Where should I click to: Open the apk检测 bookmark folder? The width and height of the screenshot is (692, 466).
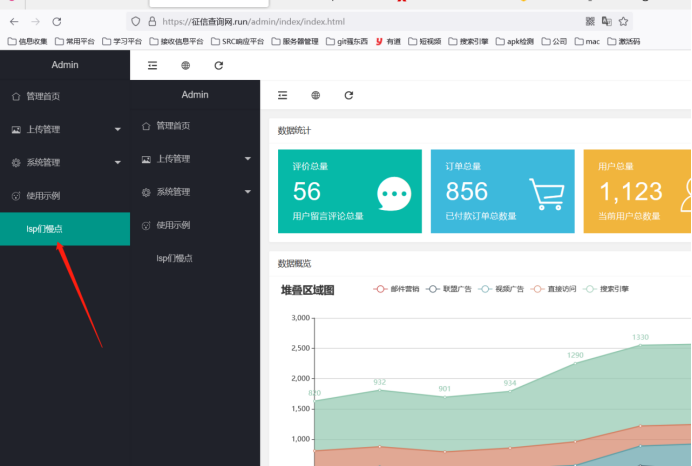coord(515,41)
